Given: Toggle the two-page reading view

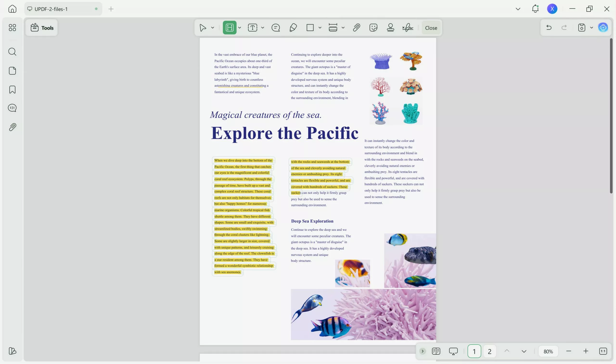Looking at the screenshot, I should [436, 351].
